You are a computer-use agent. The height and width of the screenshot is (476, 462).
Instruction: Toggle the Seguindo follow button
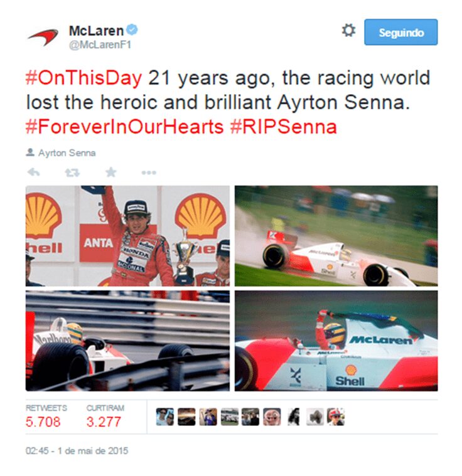click(401, 32)
